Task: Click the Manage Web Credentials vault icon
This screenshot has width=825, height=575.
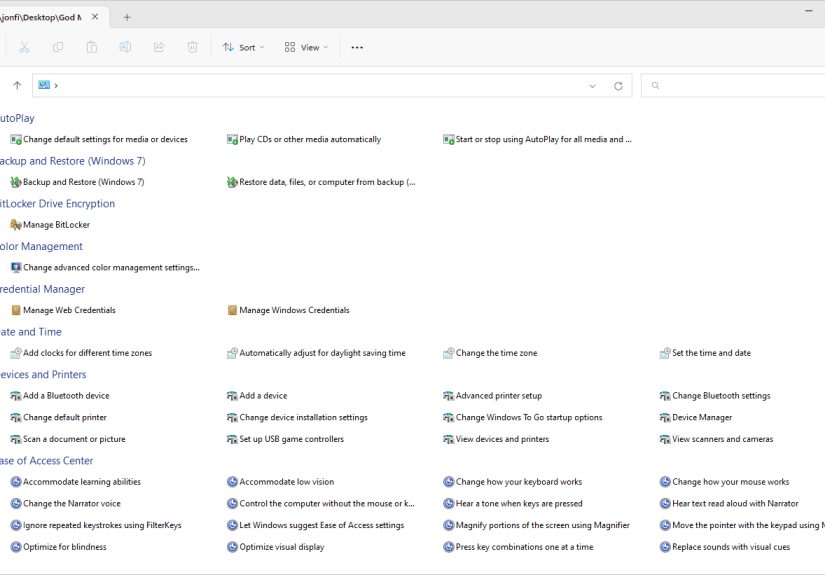Action: (x=16, y=310)
